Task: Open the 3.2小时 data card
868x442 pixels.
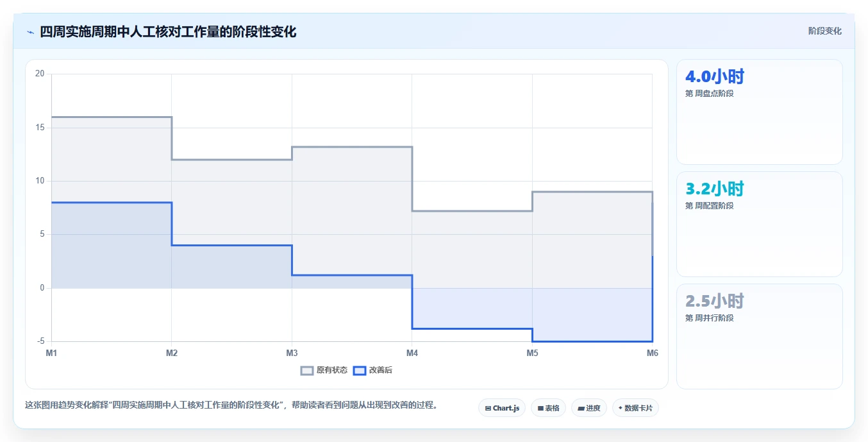Action: coord(760,225)
